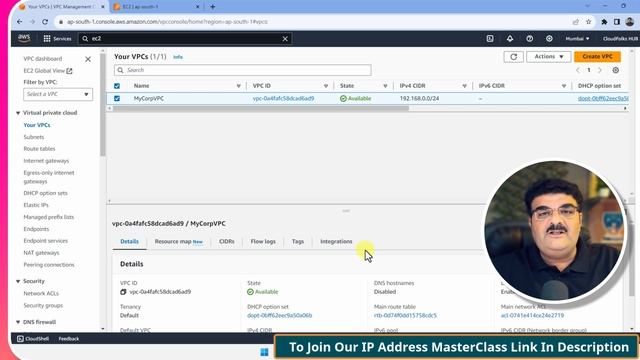Copy the VPC ID in Details

click(123, 292)
